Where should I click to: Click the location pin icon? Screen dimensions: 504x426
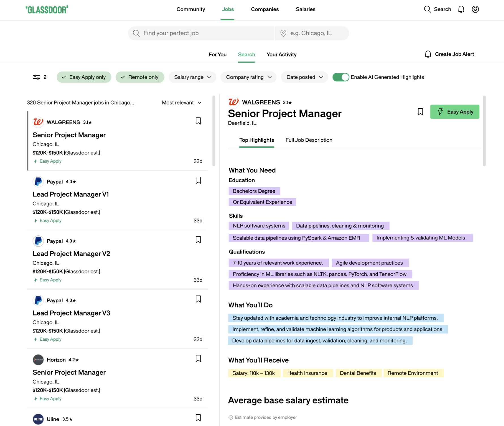283,33
